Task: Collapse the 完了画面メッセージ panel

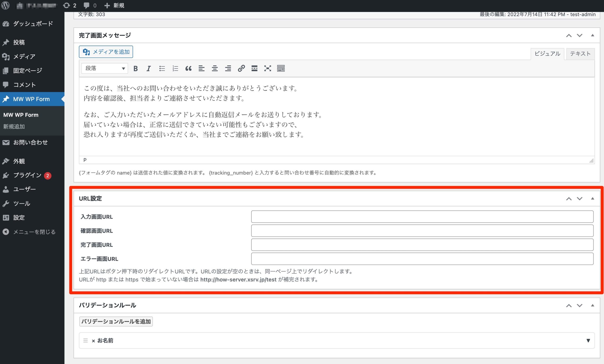Action: click(593, 35)
